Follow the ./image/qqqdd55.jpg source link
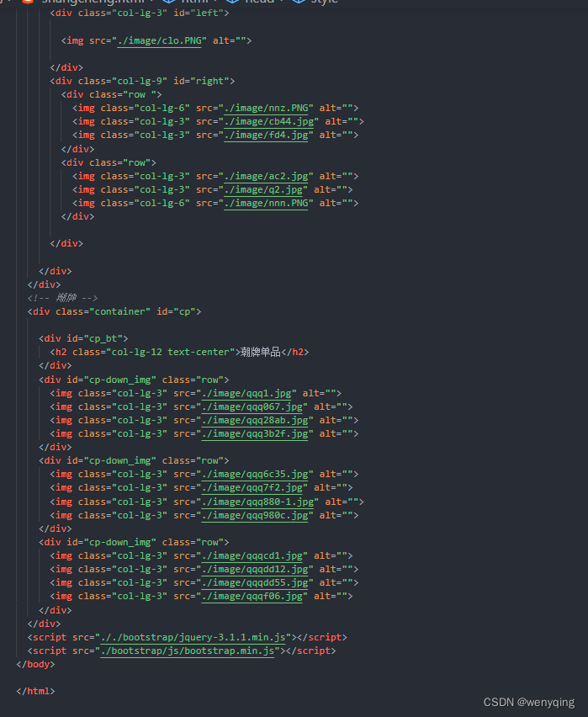The height and width of the screenshot is (717, 588). (255, 582)
